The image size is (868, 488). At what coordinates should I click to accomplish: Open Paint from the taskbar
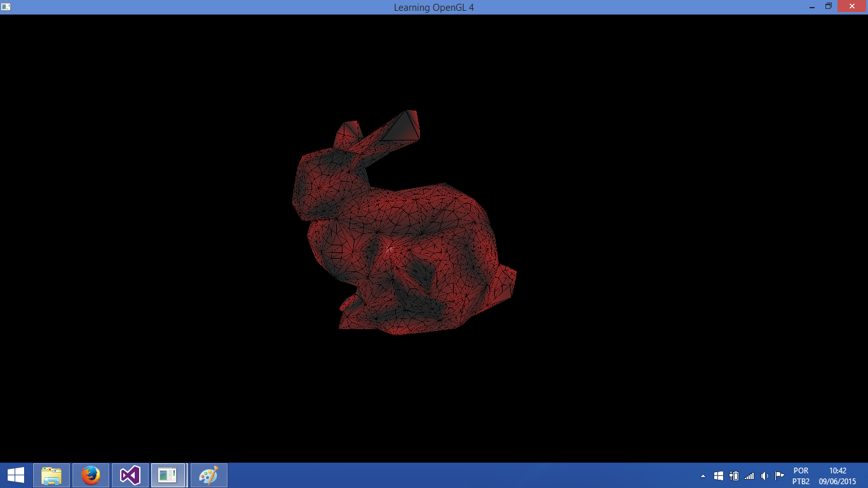pos(208,475)
